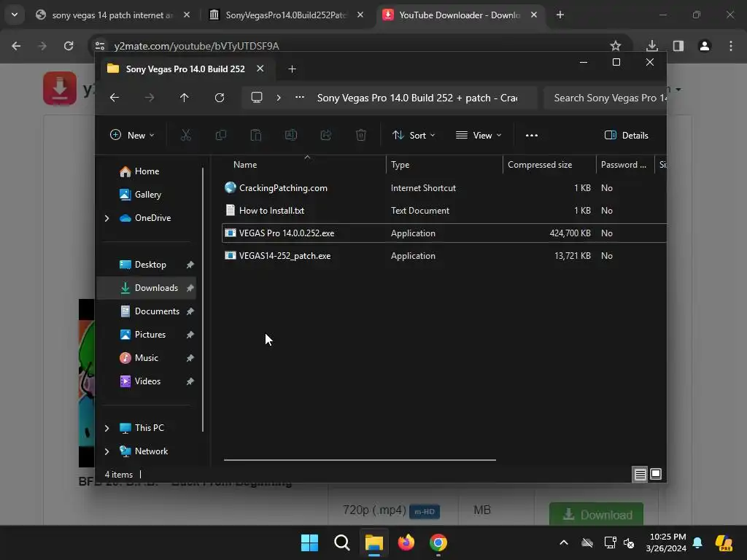This screenshot has width=747, height=560.
Task: Sort by Password column header
Action: click(x=624, y=165)
